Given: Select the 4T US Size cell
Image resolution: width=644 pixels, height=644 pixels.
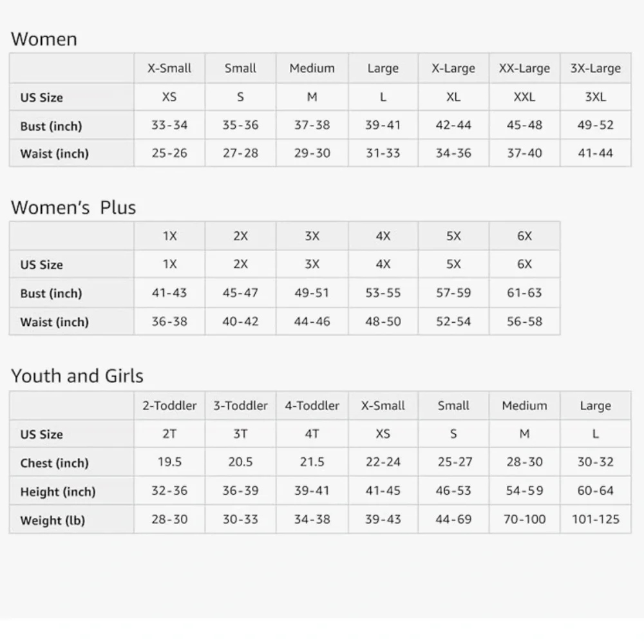Looking at the screenshot, I should (312, 433).
